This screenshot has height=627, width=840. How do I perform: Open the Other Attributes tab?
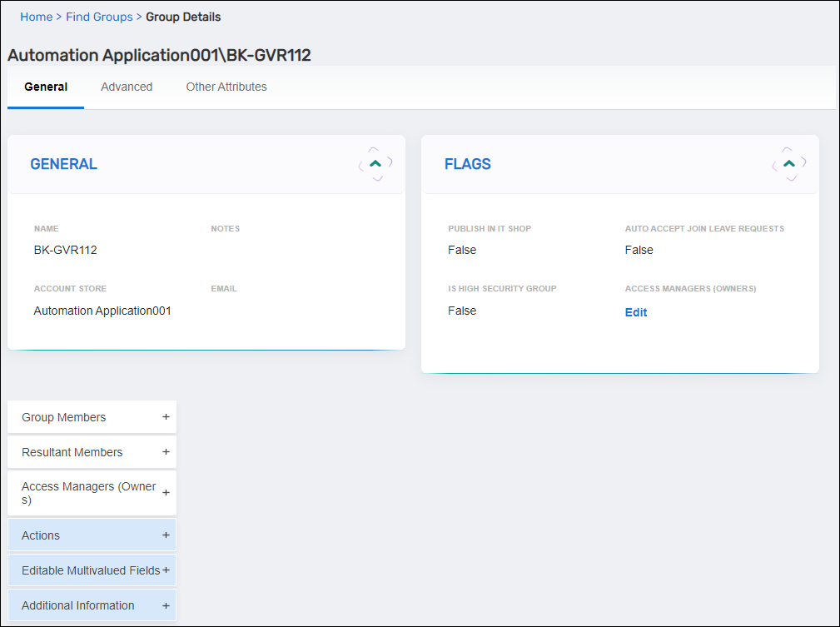(226, 87)
